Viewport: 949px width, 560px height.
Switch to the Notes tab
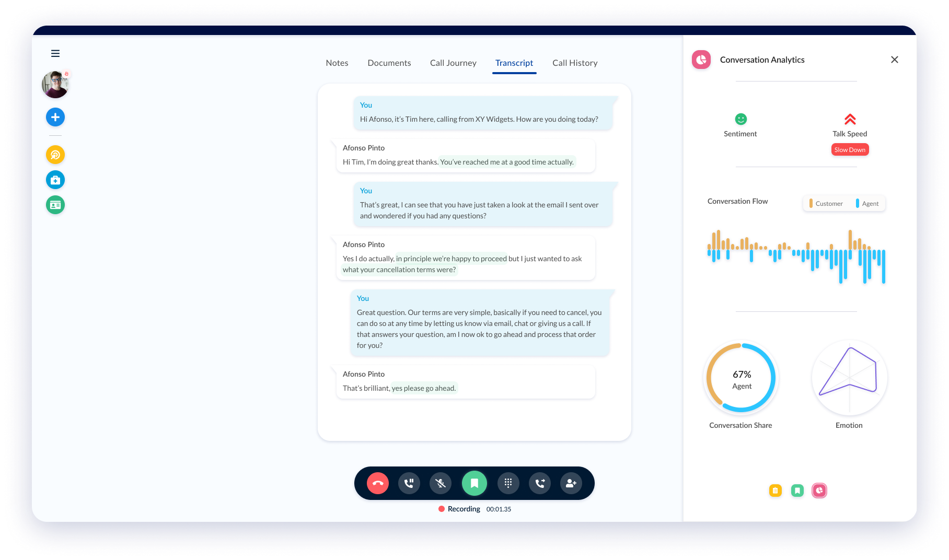pyautogui.click(x=337, y=63)
